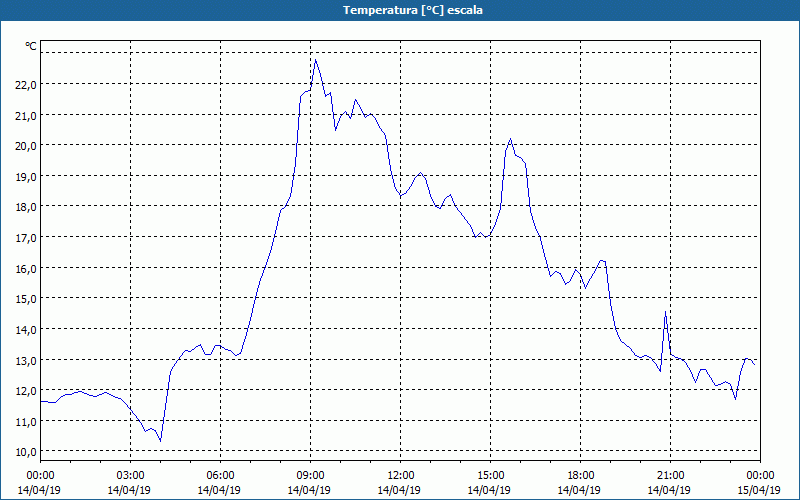Select the 12,0 y-axis value
Viewport: 800px width, 500px height.
tap(26, 391)
